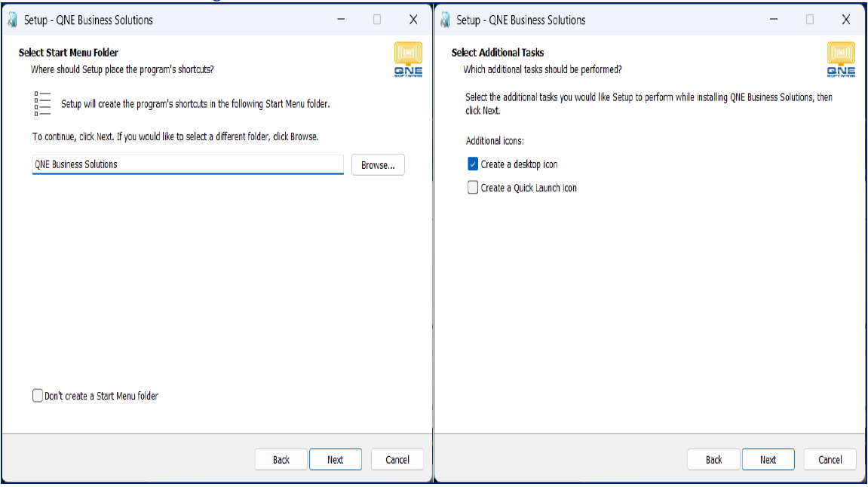Image resolution: width=868 pixels, height=487 pixels.
Task: Click Back in Start Menu Folder window
Action: click(x=281, y=459)
